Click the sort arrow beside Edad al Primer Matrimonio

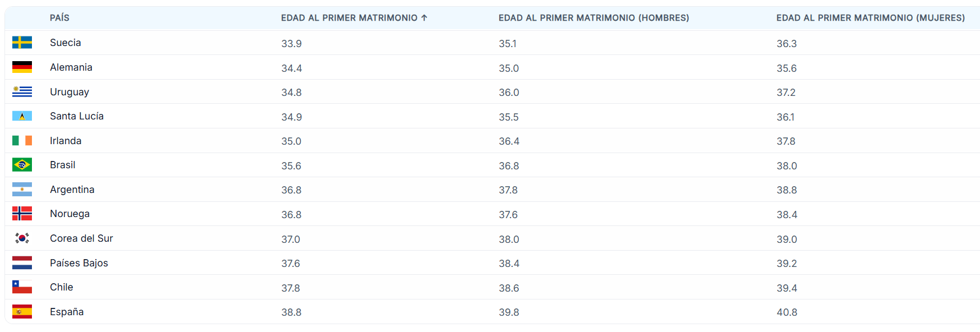424,18
